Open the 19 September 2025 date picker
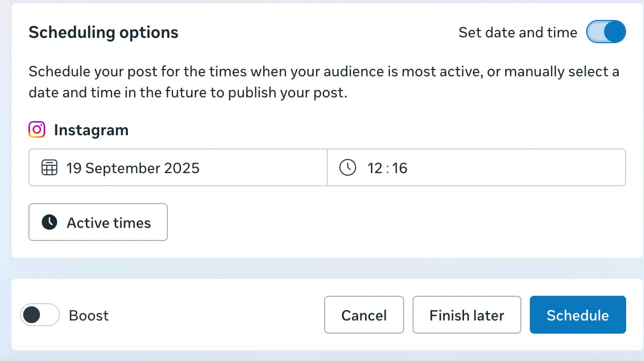The image size is (644, 361). coord(133,168)
